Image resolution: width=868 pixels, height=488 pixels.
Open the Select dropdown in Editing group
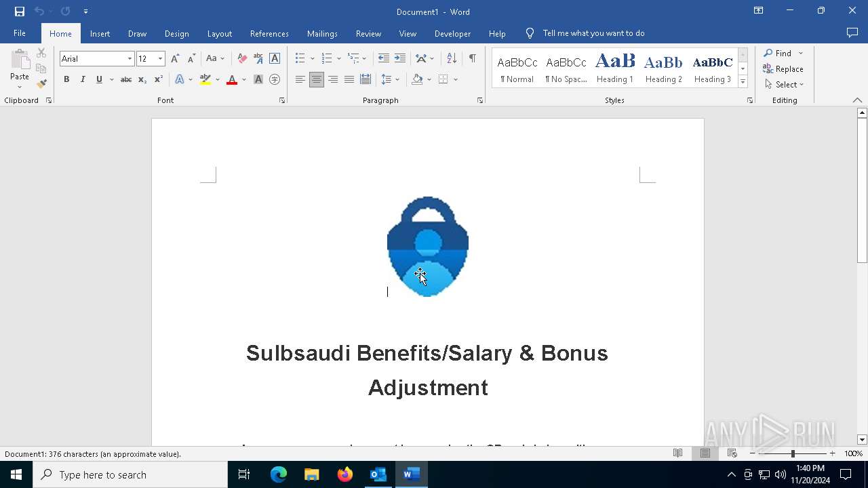click(784, 84)
